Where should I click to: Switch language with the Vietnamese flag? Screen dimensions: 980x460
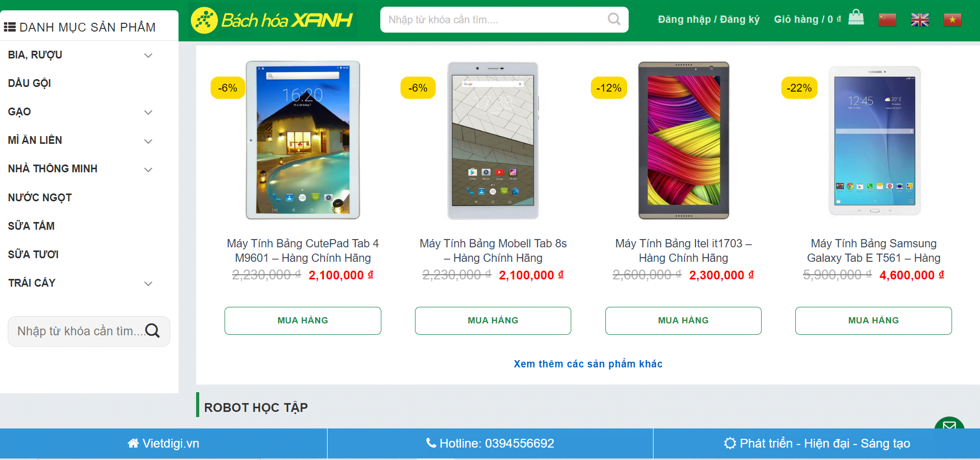(x=953, y=20)
